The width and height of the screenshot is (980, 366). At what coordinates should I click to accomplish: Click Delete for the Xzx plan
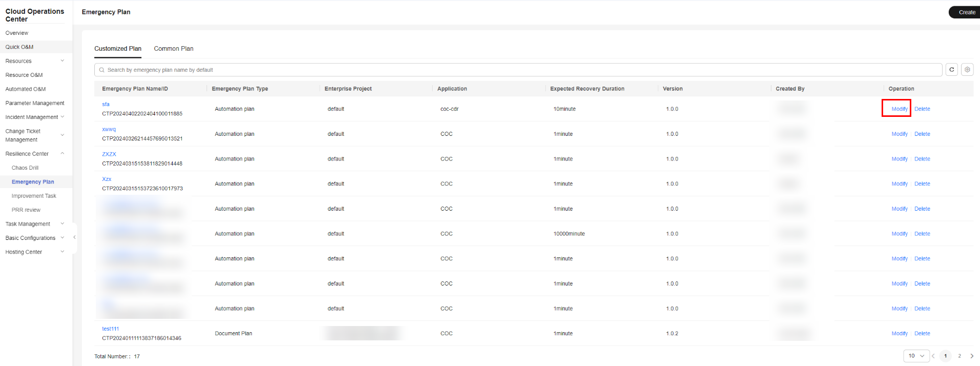pos(922,184)
